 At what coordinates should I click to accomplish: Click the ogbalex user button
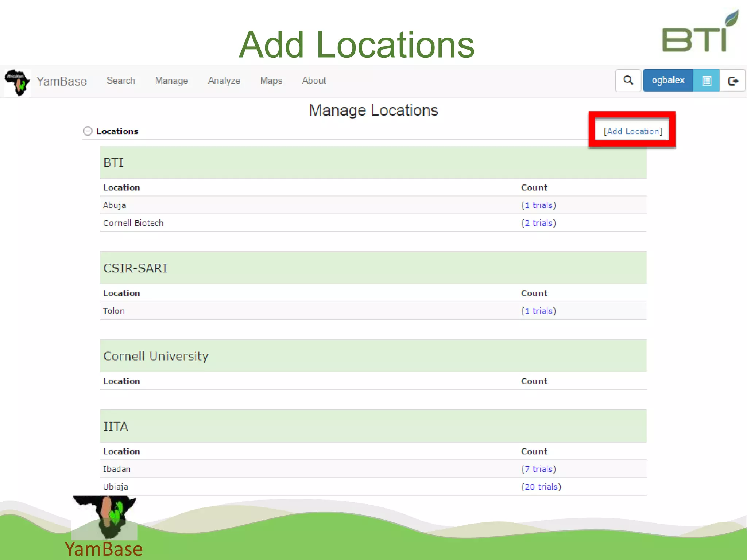click(x=668, y=81)
